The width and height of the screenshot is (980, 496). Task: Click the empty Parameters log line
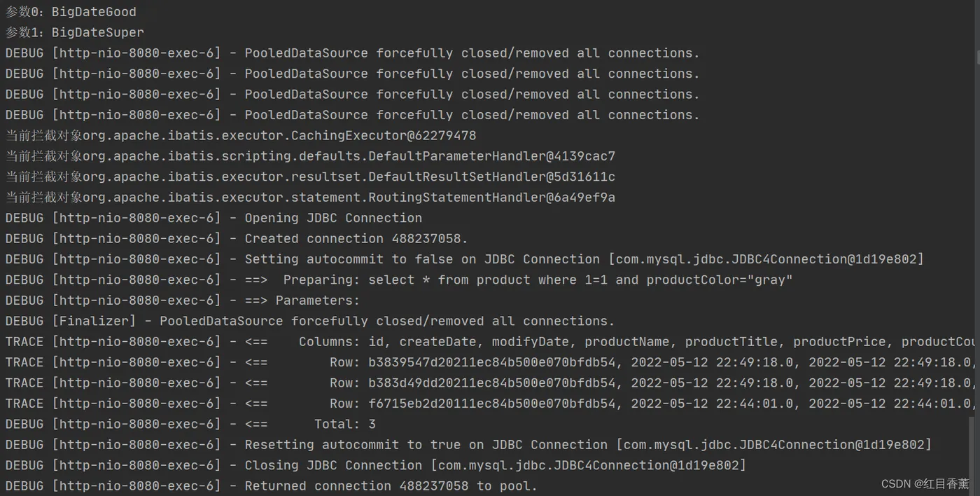click(x=183, y=300)
